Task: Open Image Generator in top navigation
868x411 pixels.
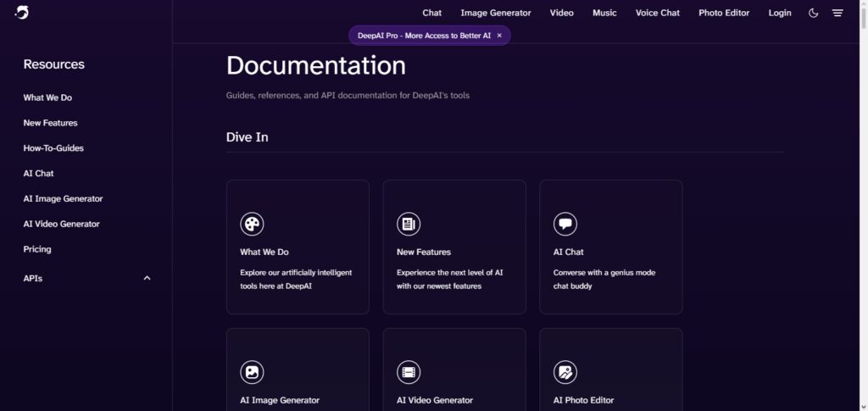Action: click(x=495, y=13)
